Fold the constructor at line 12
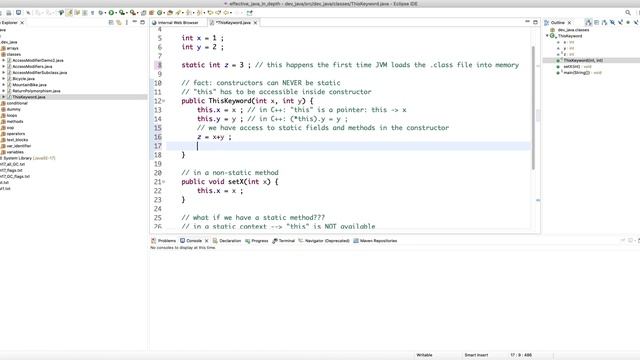Image resolution: width=640 pixels, height=360 pixels. click(x=164, y=101)
